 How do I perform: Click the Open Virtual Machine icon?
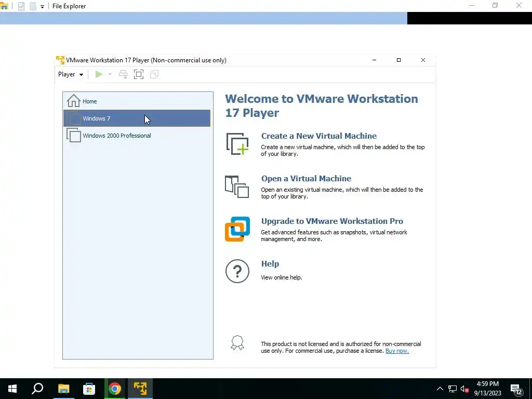(x=237, y=187)
